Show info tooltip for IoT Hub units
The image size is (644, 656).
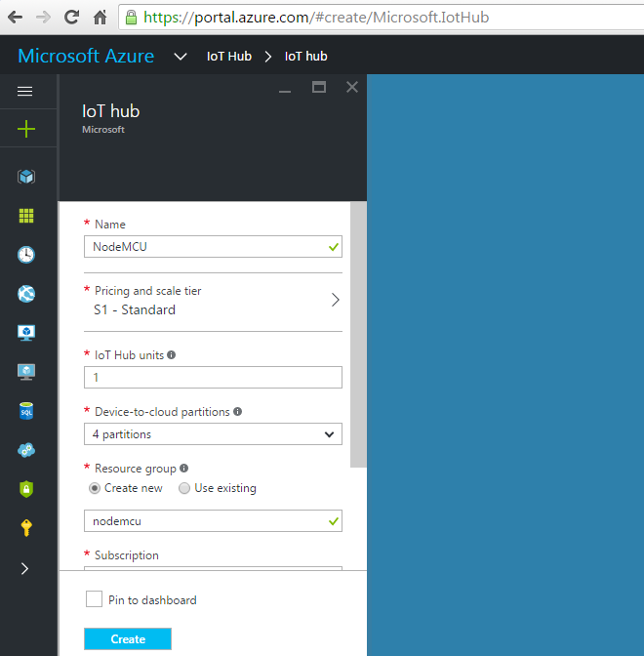point(171,354)
